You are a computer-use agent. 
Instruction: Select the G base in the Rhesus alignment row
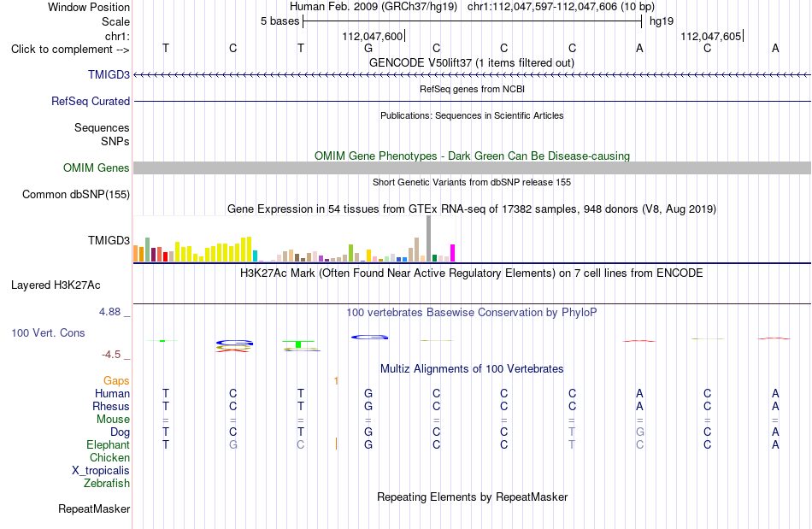[368, 406]
